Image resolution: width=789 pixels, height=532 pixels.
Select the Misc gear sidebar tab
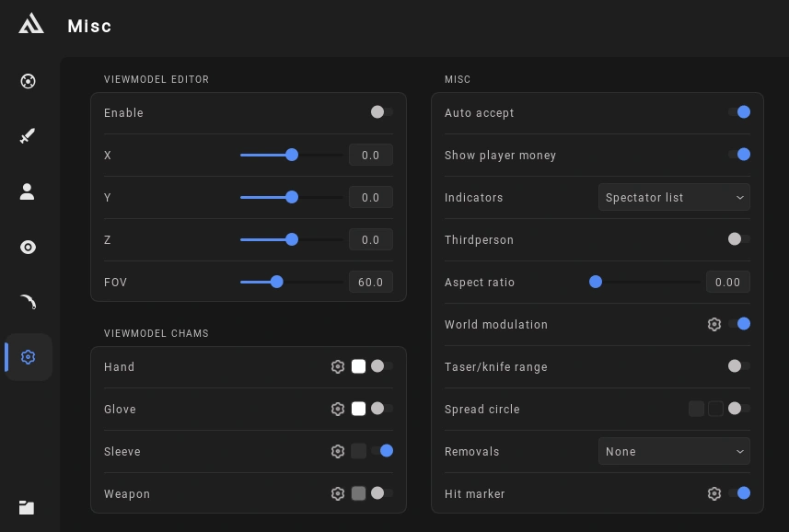pyautogui.click(x=29, y=357)
